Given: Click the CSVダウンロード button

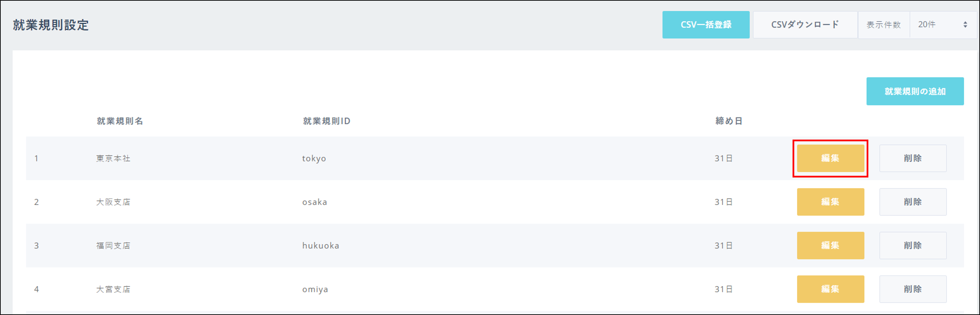Looking at the screenshot, I should point(805,25).
